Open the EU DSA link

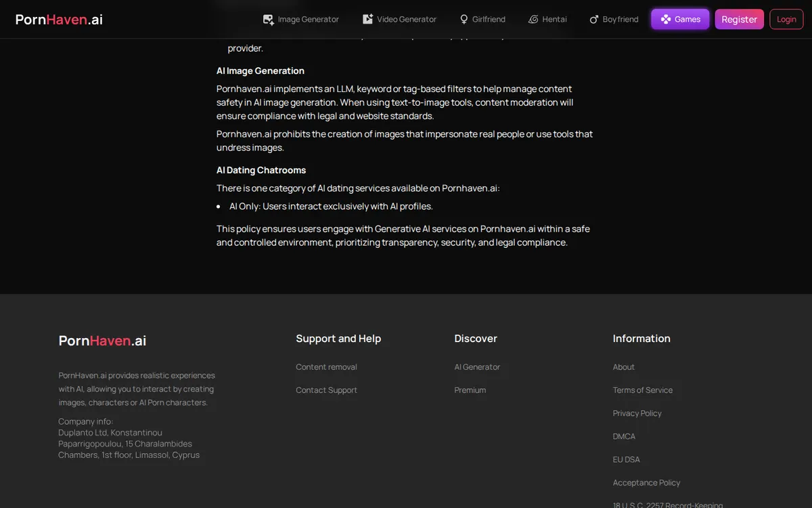(627, 459)
